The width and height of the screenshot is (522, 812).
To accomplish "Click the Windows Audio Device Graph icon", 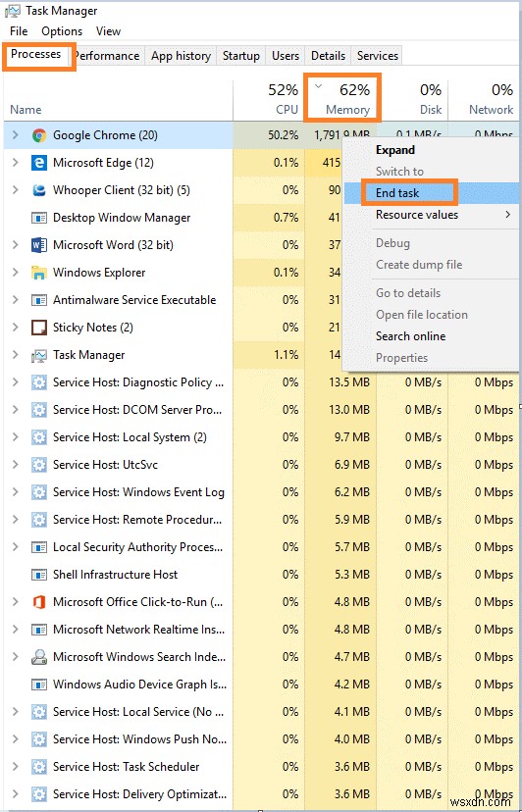I will [39, 685].
